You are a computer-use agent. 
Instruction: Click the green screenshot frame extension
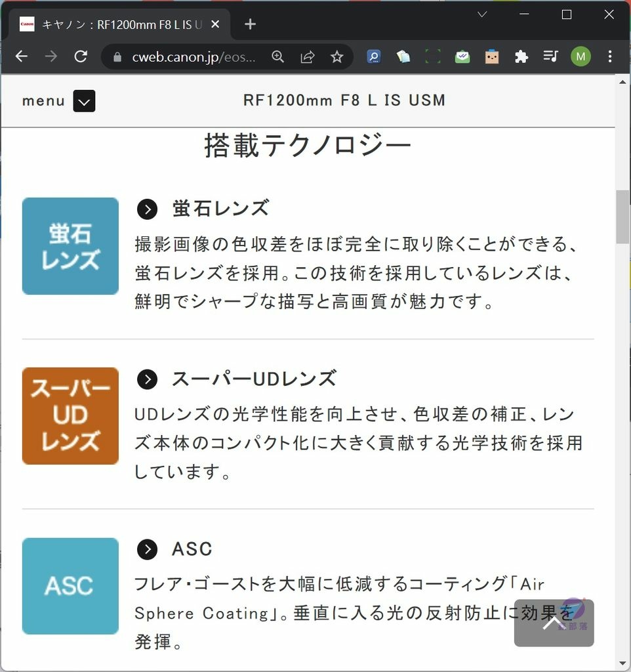(x=433, y=56)
